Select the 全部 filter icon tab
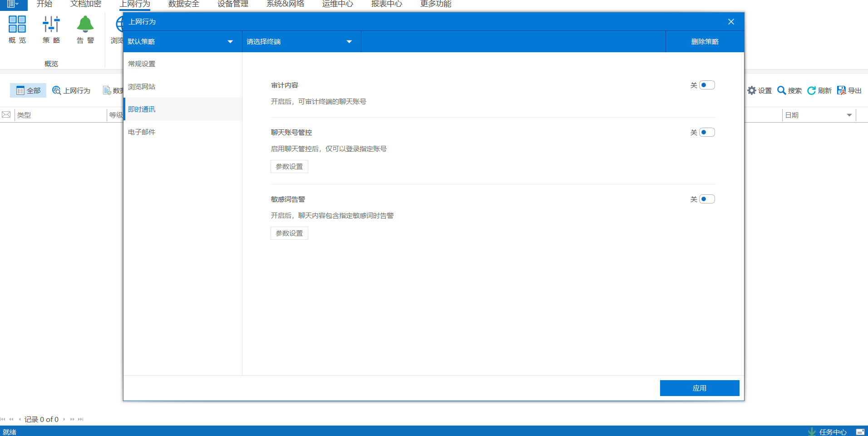The height and width of the screenshot is (436, 868). click(x=28, y=90)
